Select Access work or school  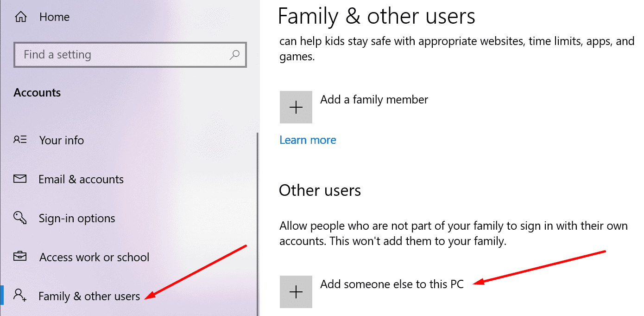click(x=95, y=257)
